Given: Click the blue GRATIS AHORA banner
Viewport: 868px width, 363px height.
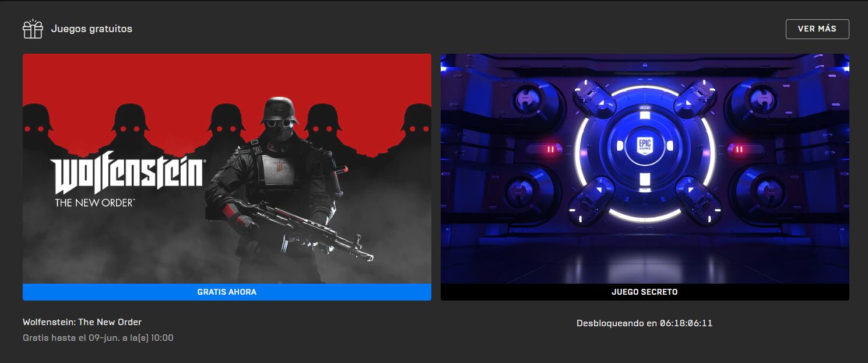Looking at the screenshot, I should coord(227,292).
